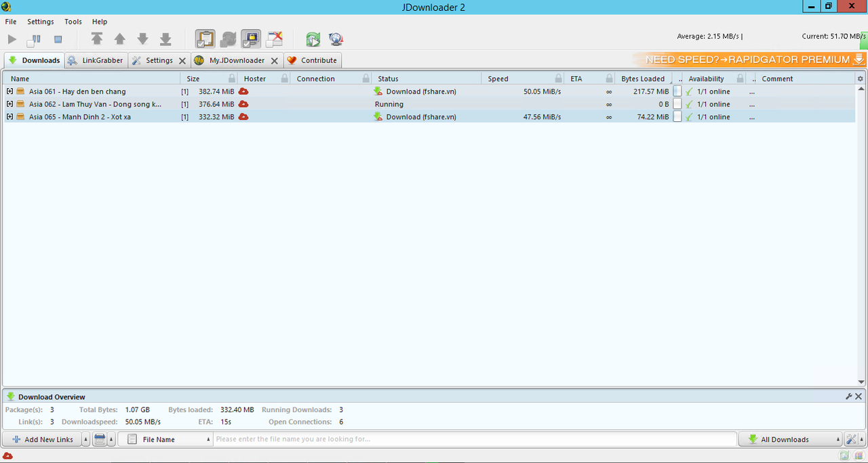Toggle silent mode toolbar icon with red X

pos(274,39)
